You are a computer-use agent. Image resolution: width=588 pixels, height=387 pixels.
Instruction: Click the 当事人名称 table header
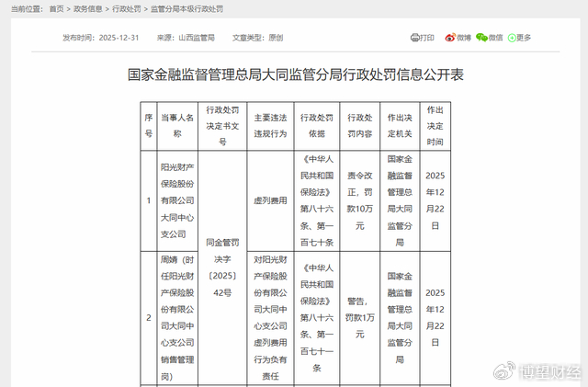tap(177, 126)
